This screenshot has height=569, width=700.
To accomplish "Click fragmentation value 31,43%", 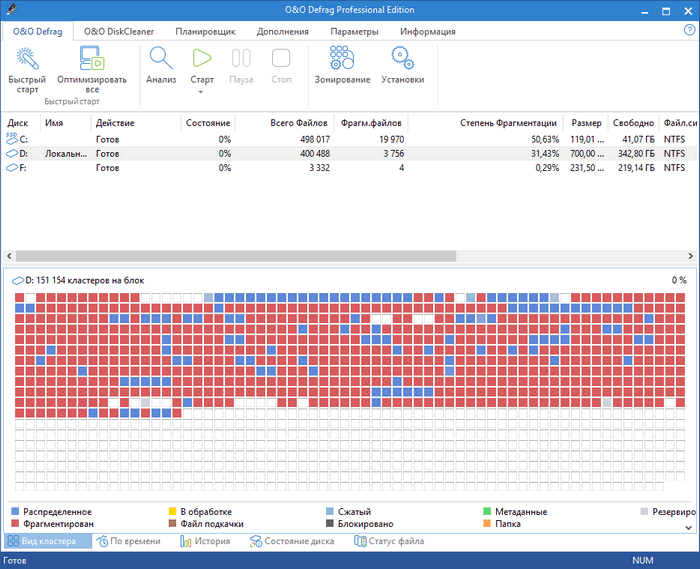I will 545,154.
